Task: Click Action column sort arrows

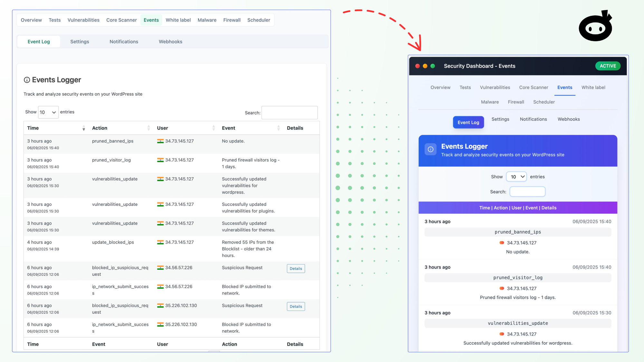Action: [148, 128]
